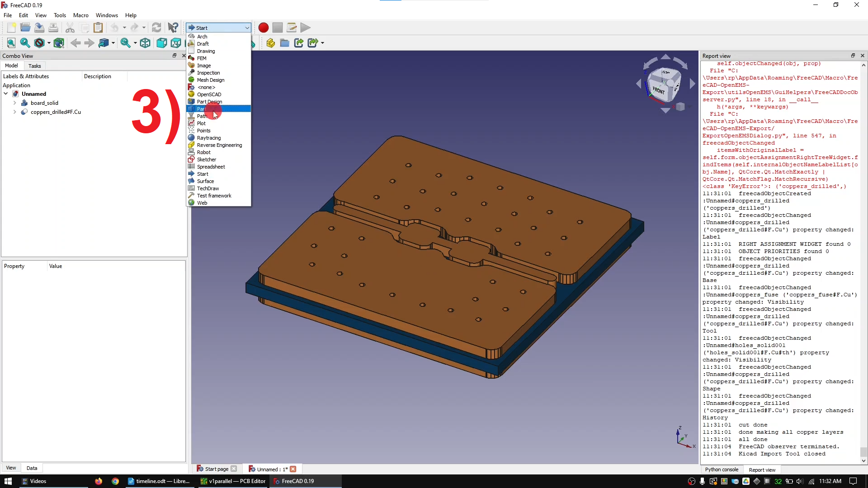Click workbench selector combo box showing Start
Image resolution: width=868 pixels, height=488 pixels.
point(219,28)
